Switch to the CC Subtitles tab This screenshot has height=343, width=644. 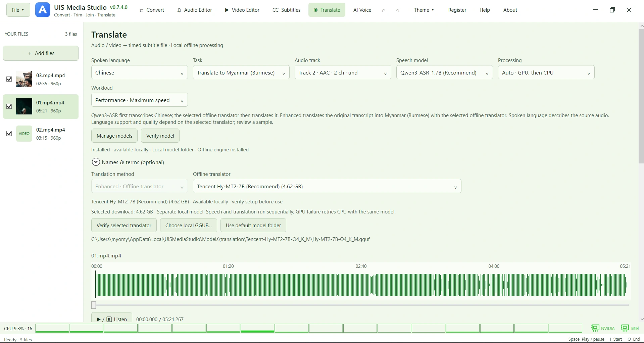click(286, 10)
